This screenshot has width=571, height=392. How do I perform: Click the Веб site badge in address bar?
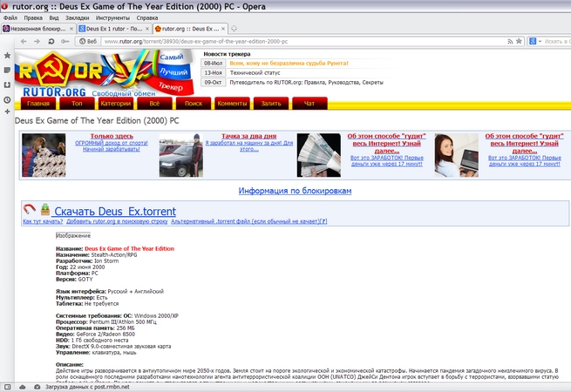pos(88,42)
